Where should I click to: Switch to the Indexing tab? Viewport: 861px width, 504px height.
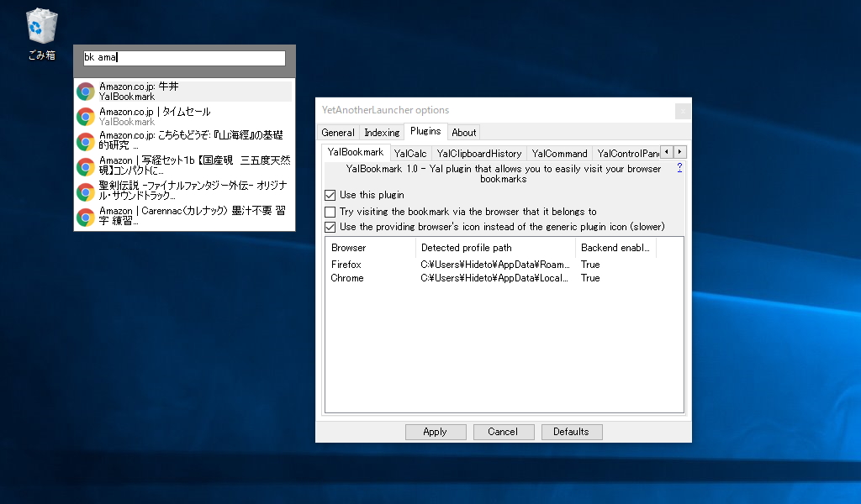[382, 132]
